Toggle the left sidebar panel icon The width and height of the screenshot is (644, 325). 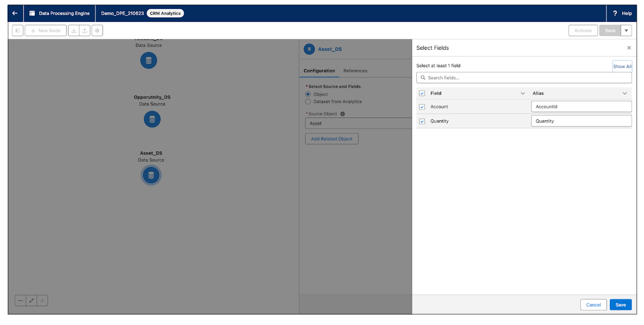click(x=18, y=31)
